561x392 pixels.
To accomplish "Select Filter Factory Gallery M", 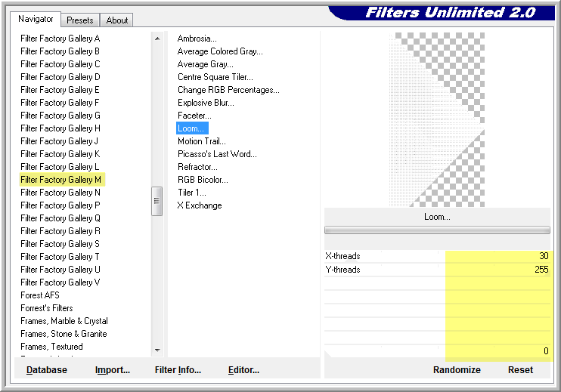I will (62, 180).
